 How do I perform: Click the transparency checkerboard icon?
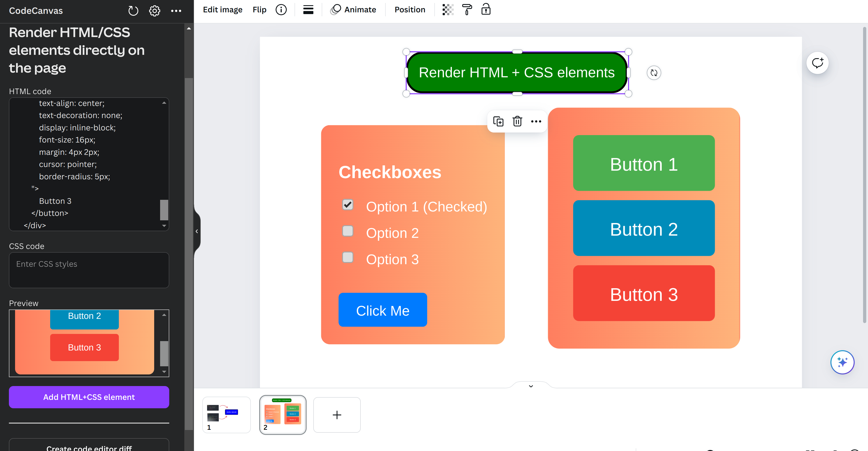(447, 10)
